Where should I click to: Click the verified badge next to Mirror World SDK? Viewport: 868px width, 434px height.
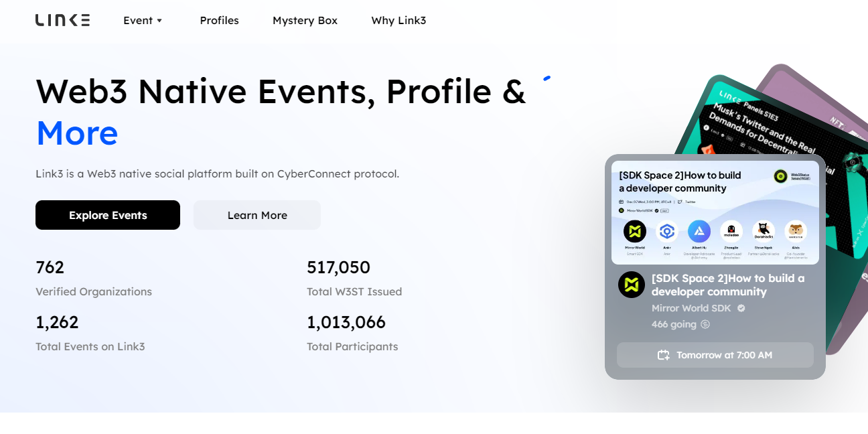(x=741, y=308)
